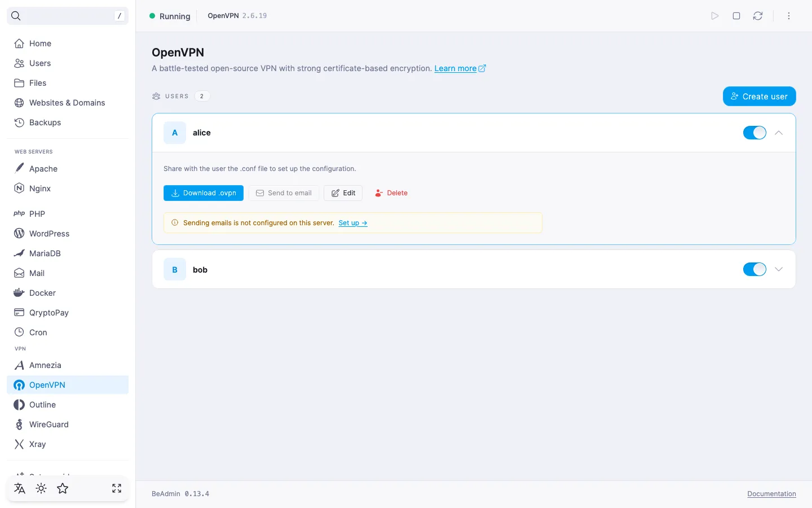Click the Create user button
The height and width of the screenshot is (508, 812).
point(760,97)
